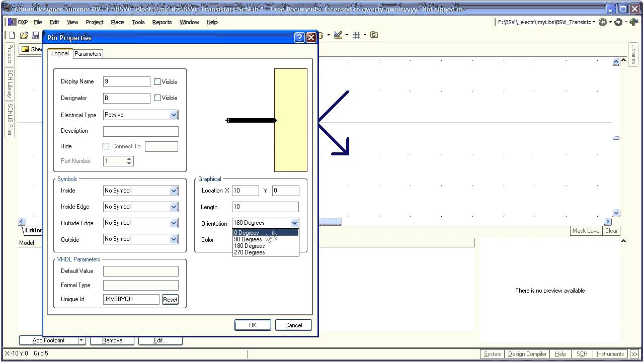644x362 pixels.
Task: Open the Inside Edge symbol dropdown
Action: pyautogui.click(x=174, y=207)
